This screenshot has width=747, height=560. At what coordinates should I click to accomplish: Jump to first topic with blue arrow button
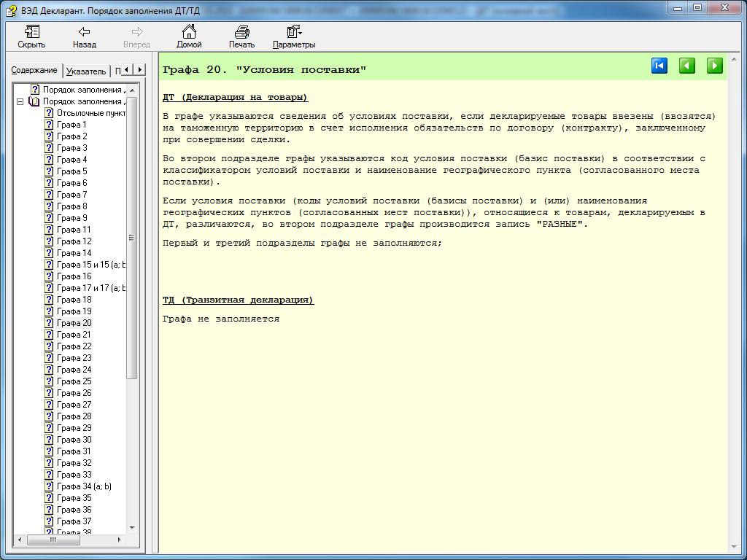pyautogui.click(x=659, y=66)
